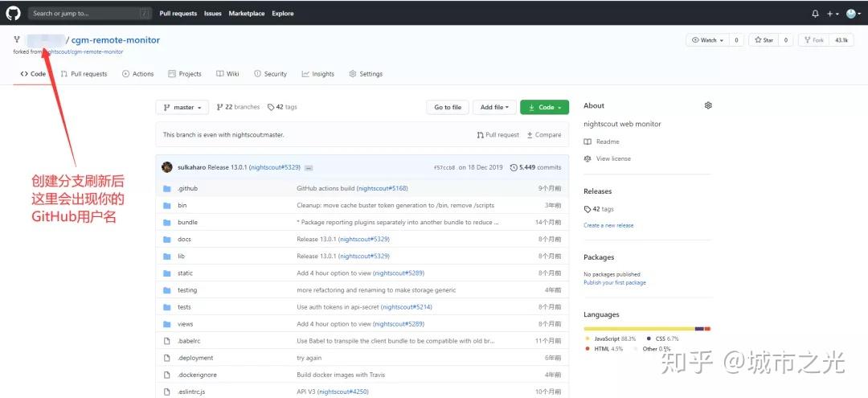Click the .github folder icon
This screenshot has width=868, height=398.
[167, 188]
